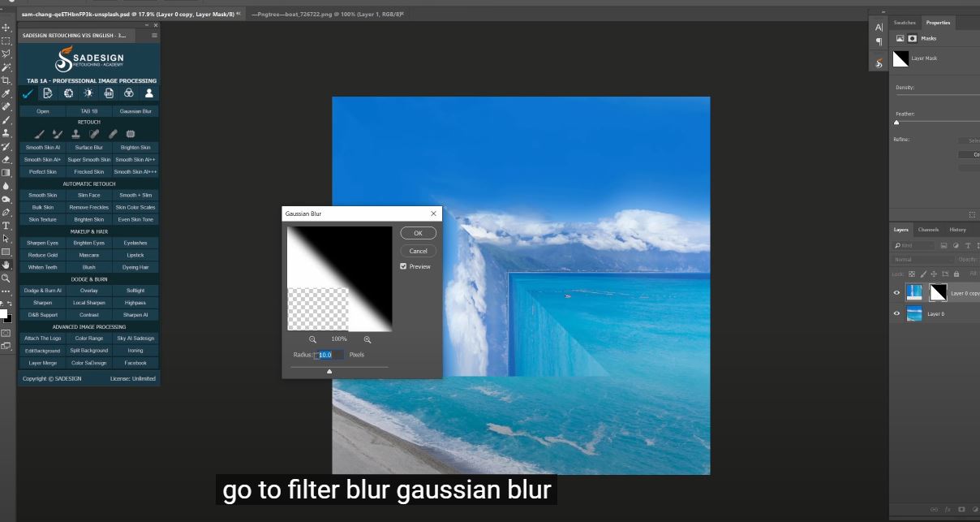980x522 pixels.
Task: Click the Feather slider handle in Properties
Action: point(896,123)
